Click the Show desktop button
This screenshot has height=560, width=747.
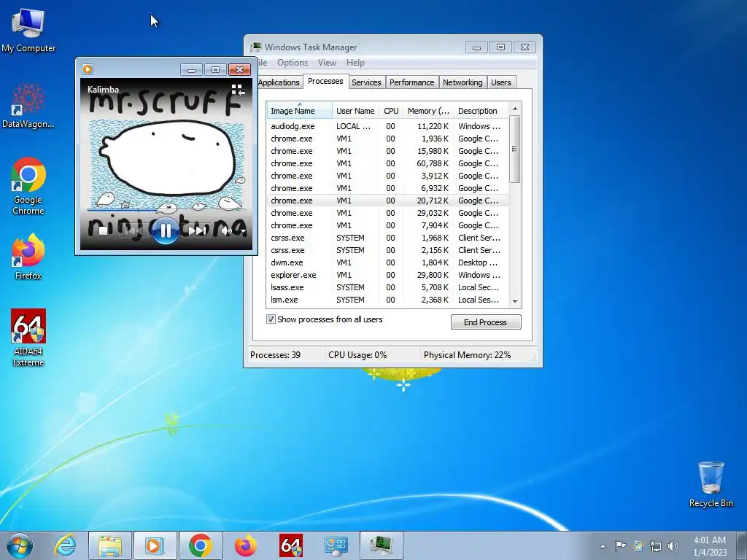pos(743,545)
